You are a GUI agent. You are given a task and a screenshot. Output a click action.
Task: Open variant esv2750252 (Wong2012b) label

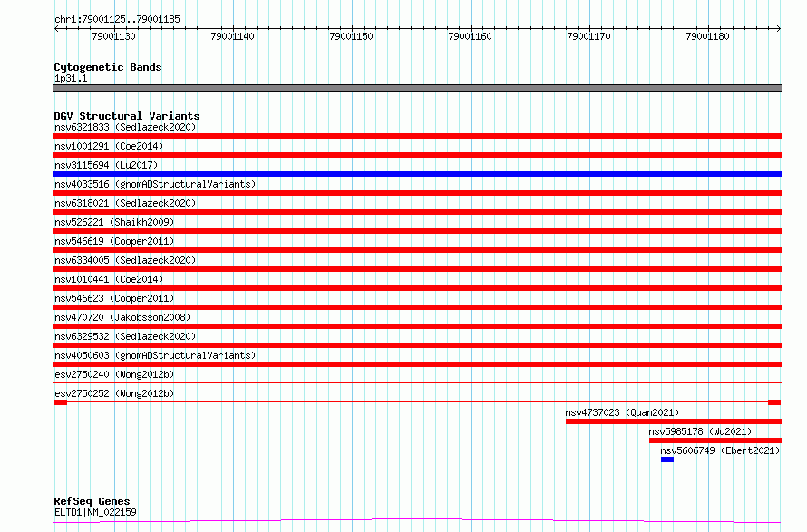pyautogui.click(x=114, y=393)
